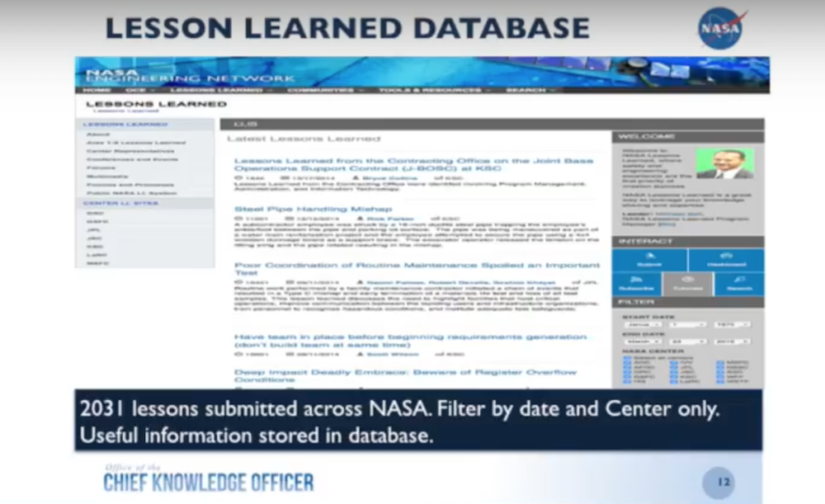The image size is (825, 504).
Task: Open LaRC under Center LL Sites
Action: (x=97, y=255)
